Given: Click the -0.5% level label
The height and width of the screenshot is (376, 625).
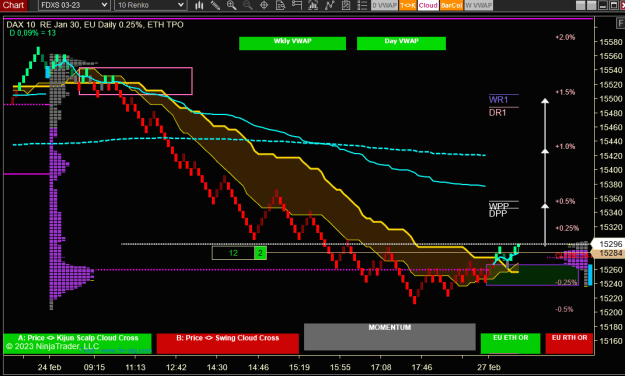Looking at the screenshot, I should (x=564, y=309).
